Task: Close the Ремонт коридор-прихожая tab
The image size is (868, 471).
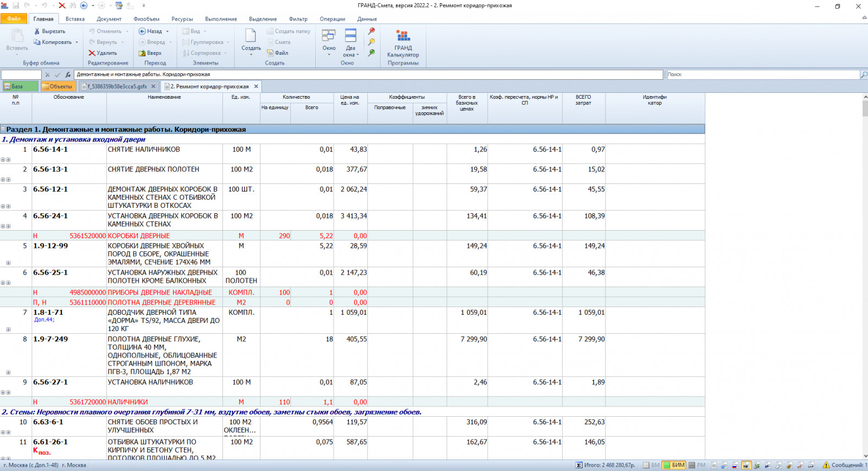Action: 256,86
